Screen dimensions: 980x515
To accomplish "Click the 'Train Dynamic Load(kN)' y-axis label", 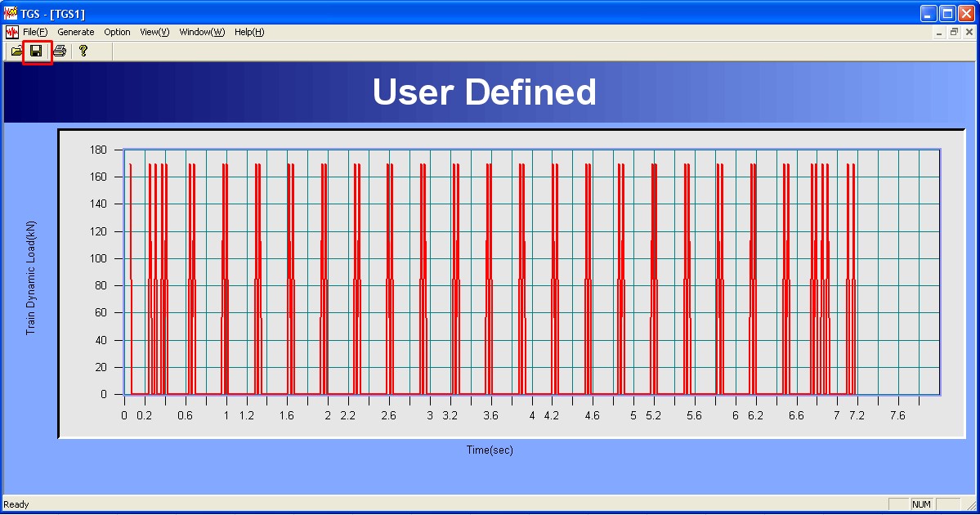I will (31, 277).
